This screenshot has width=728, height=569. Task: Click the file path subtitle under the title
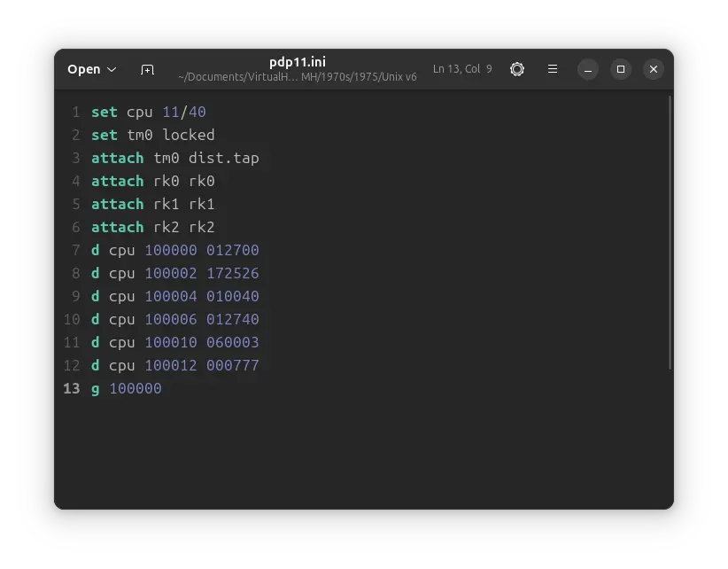point(297,77)
